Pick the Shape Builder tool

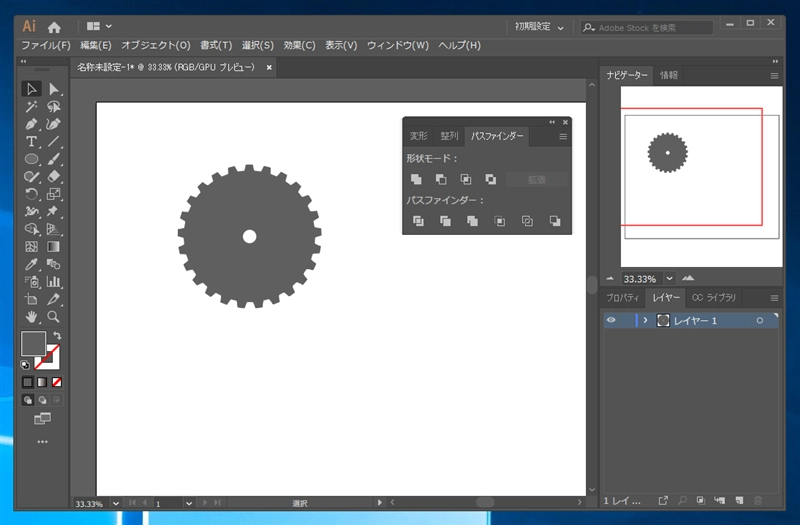point(32,229)
